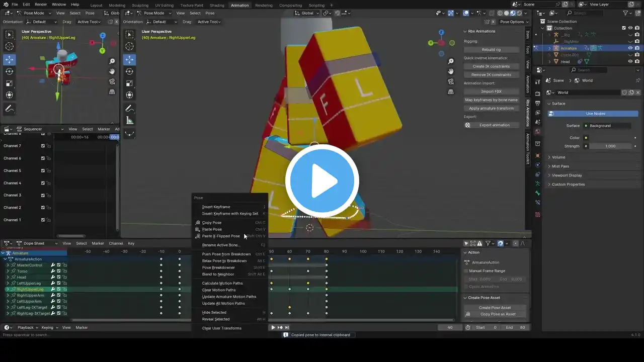Switch to the Shading workspace tab
The width and height of the screenshot is (644, 362).
tap(217, 6)
